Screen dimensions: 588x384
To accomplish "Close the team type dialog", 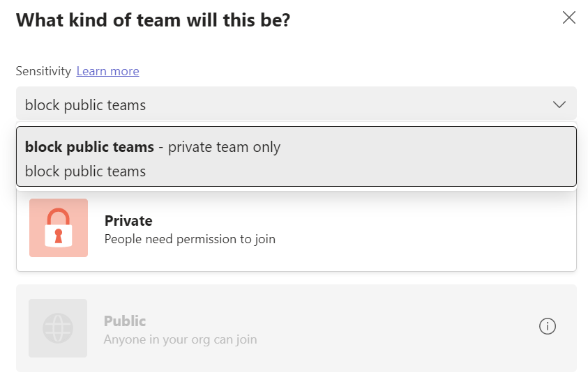I will [569, 18].
